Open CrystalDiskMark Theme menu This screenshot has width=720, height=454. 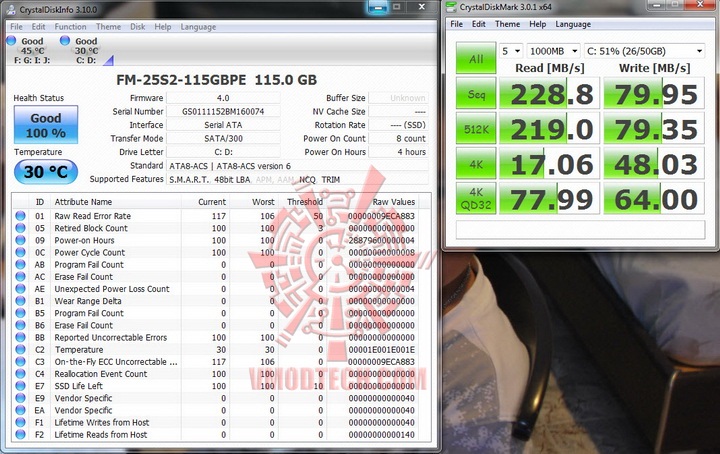pyautogui.click(x=507, y=24)
